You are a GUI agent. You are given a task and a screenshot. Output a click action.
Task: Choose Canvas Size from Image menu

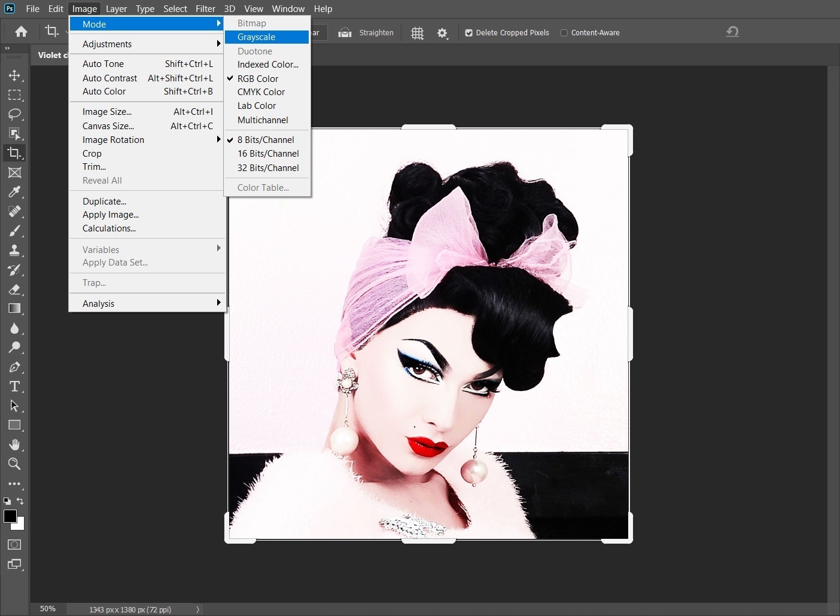(146, 126)
